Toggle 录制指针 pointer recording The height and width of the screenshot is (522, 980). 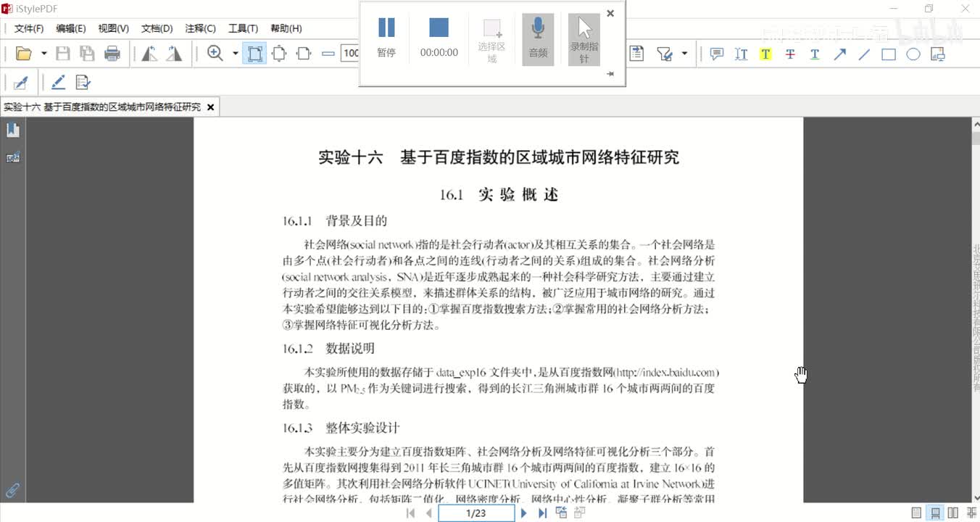584,40
